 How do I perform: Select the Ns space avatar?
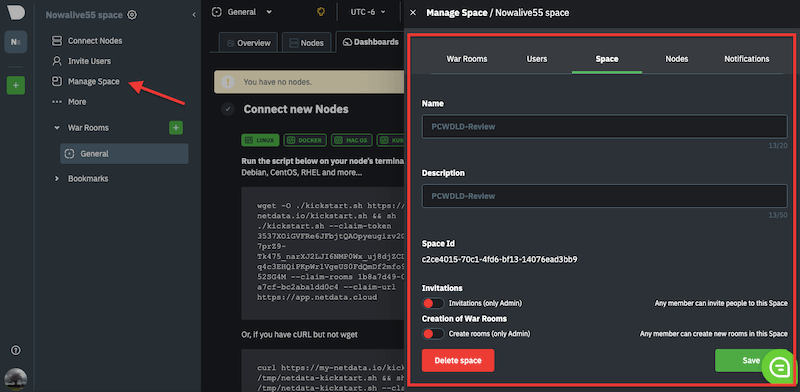15,42
